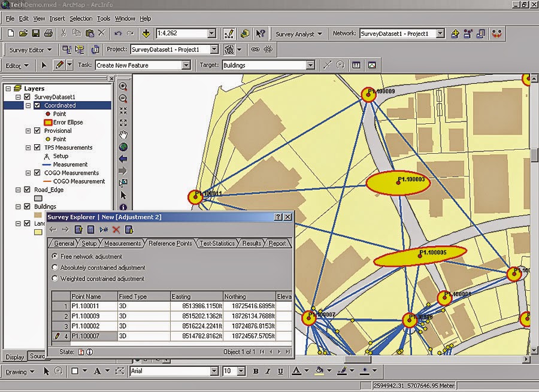Collapse the Layers tree root
Screen dimensions: 539x392
click(x=8, y=89)
